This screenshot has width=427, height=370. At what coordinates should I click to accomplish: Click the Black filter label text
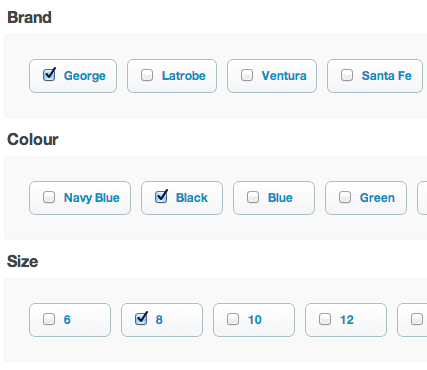(x=192, y=198)
